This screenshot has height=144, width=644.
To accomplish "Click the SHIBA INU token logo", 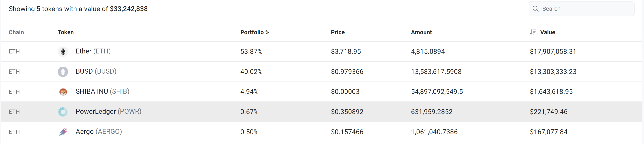I will tap(63, 92).
